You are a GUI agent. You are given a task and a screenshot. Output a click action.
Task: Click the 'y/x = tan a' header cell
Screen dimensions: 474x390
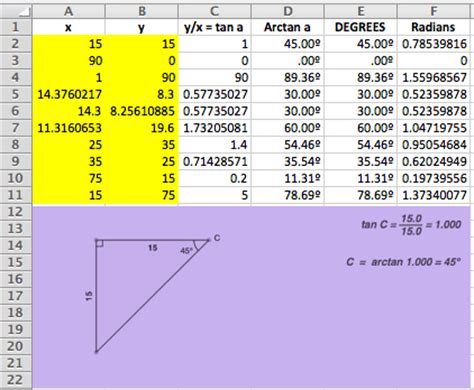(x=215, y=27)
